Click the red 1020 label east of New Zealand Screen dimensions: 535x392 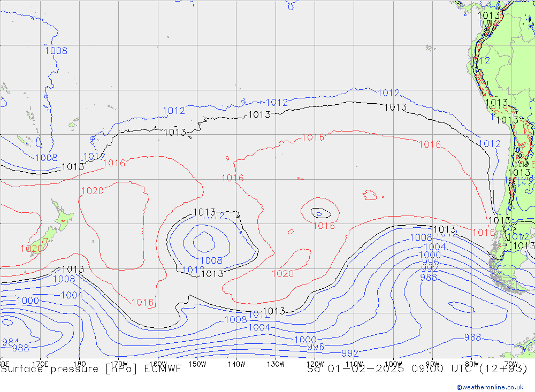tap(92, 191)
